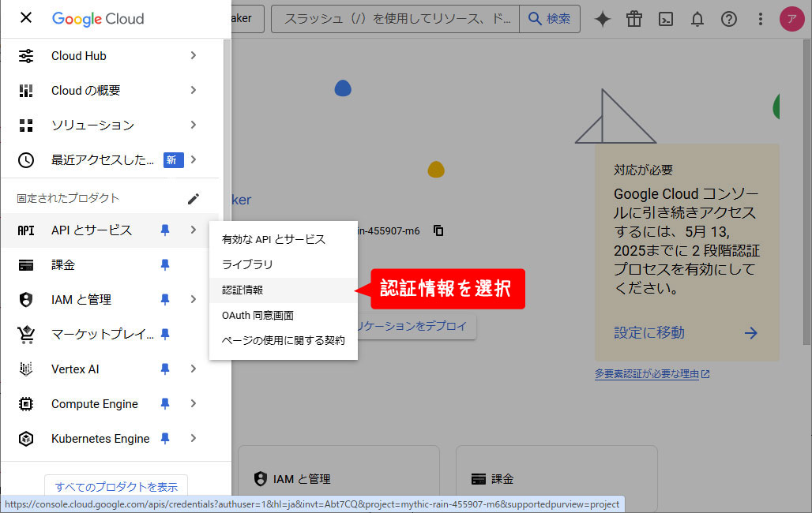
Task: Click the ソリューション grid icon
Action: [26, 125]
